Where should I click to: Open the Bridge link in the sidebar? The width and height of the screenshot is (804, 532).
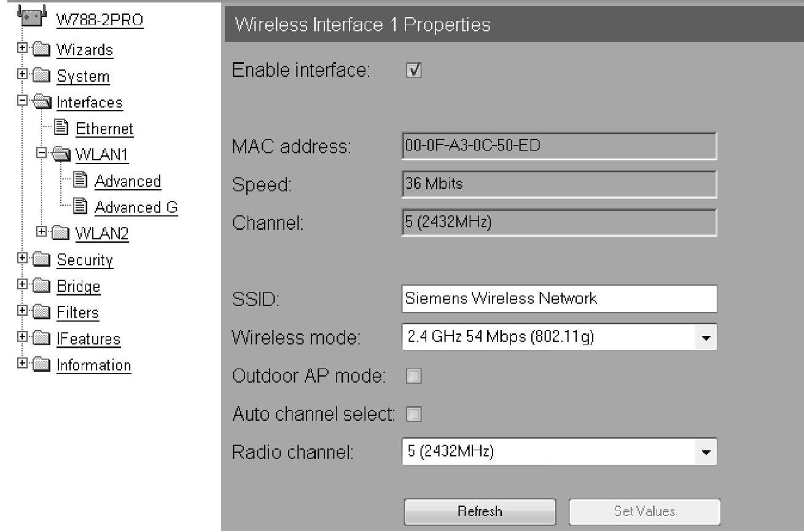point(78,286)
